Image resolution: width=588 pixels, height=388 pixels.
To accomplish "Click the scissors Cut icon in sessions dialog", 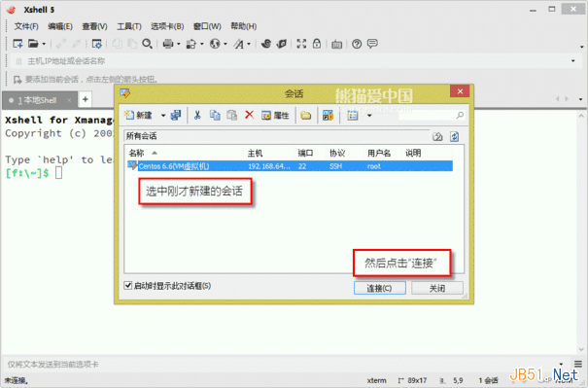I will click(x=197, y=115).
